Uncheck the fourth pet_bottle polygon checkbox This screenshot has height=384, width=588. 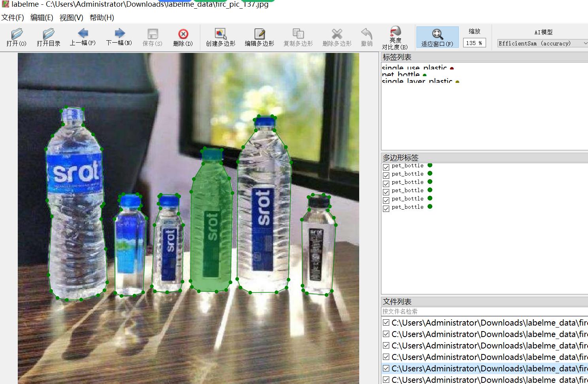pos(386,192)
